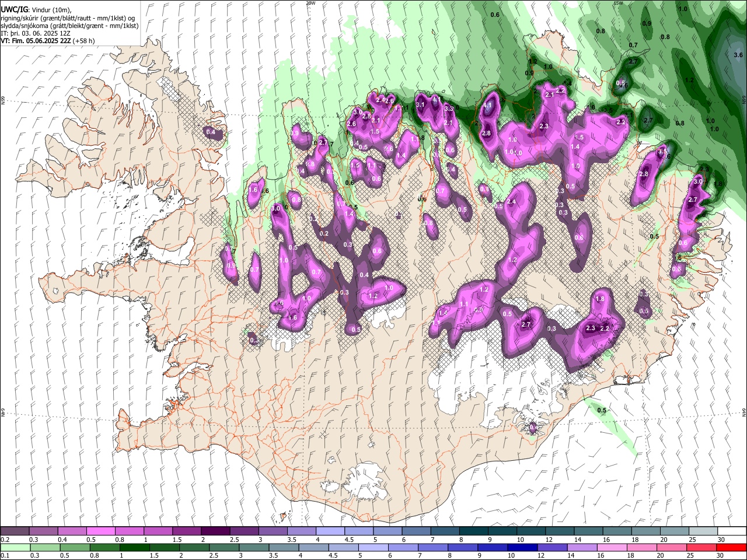Viewport: 747px width, 560px height.
Task: Click the "VT: Fim. 05.06.2025 22Z" valid time
Action: 36,41
